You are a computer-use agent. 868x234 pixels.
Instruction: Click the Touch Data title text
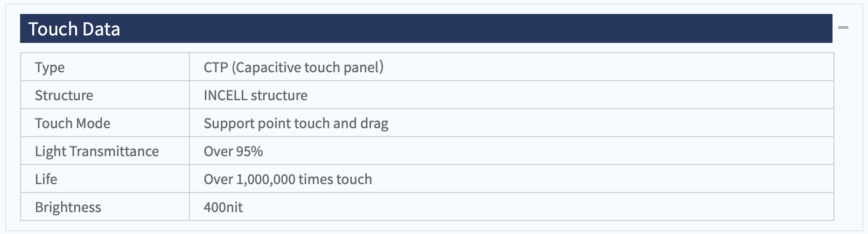(74, 29)
